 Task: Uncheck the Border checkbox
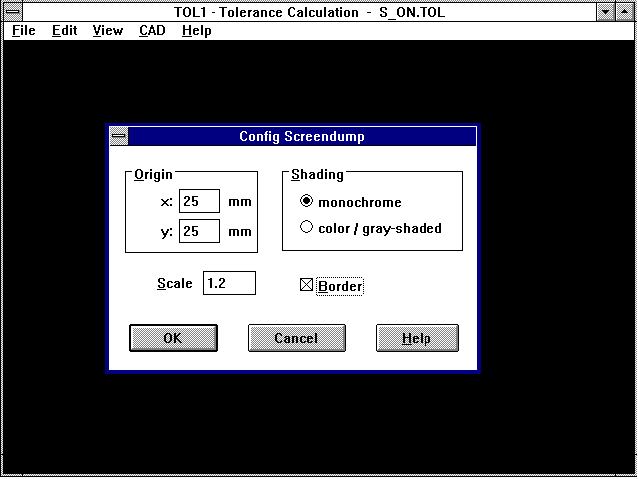pos(307,286)
